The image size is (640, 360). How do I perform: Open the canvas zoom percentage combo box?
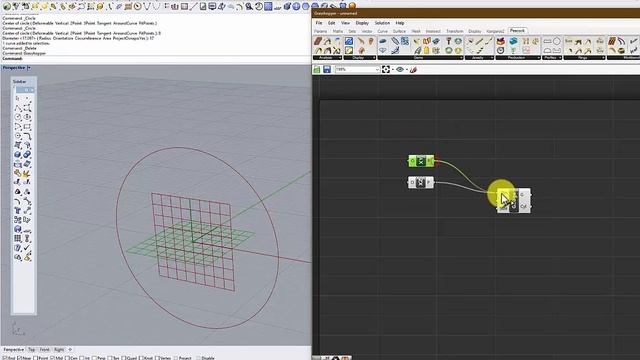tap(357, 70)
